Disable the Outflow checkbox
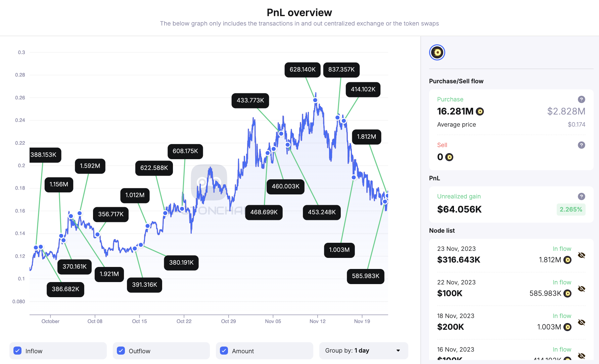The height and width of the screenshot is (364, 599). pos(121,351)
